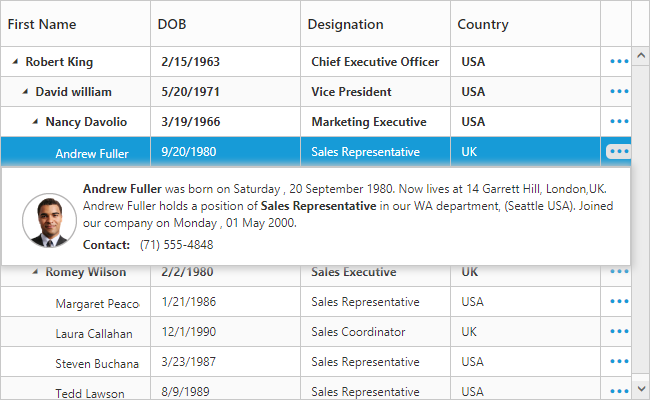The width and height of the screenshot is (650, 400).
Task: Collapse the David william tree node
Action: 25,92
